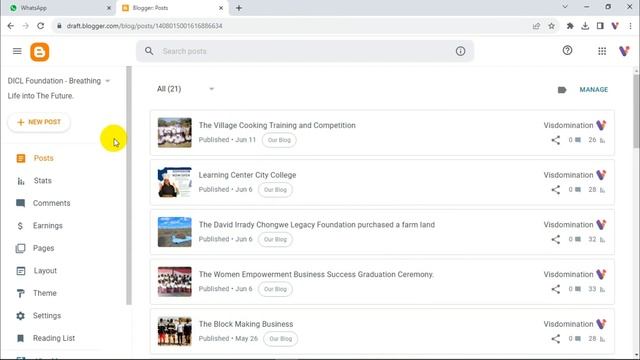Viewport: 640px width, 360px height.
Task: View comments count on Village Cooking post
Action: click(x=574, y=140)
